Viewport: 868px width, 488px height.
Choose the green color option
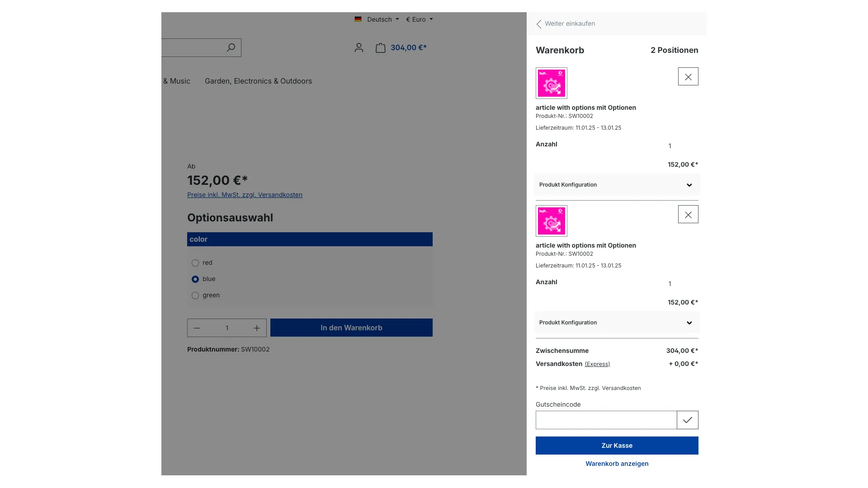point(195,295)
